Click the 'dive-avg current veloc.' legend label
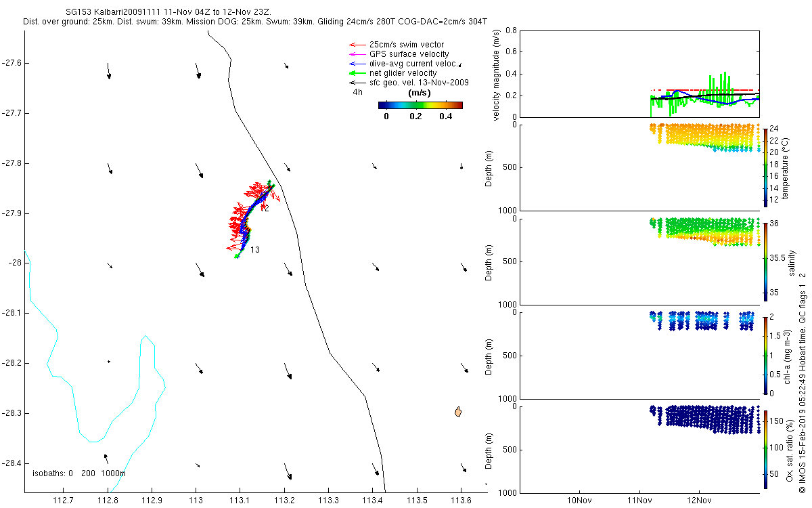 click(414, 64)
